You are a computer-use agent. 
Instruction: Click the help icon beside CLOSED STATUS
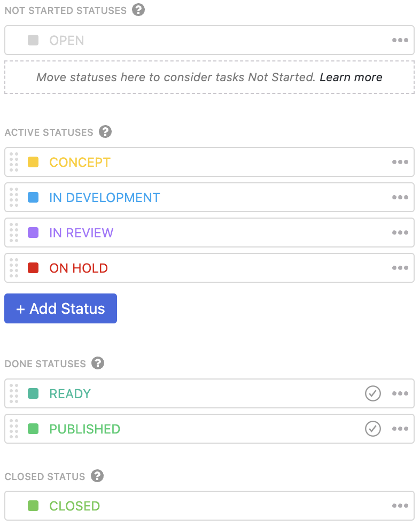(x=97, y=476)
